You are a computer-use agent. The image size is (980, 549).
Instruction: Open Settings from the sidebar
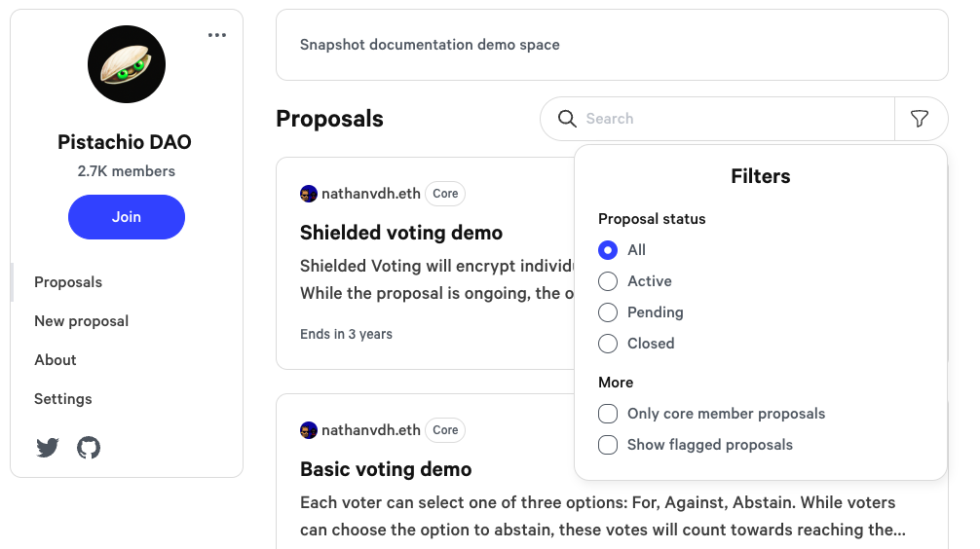tap(63, 399)
